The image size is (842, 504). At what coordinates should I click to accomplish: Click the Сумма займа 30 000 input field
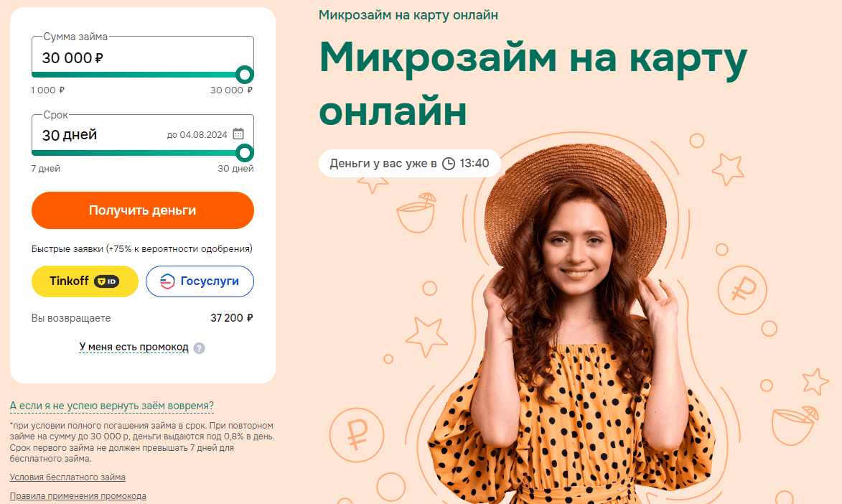143,56
